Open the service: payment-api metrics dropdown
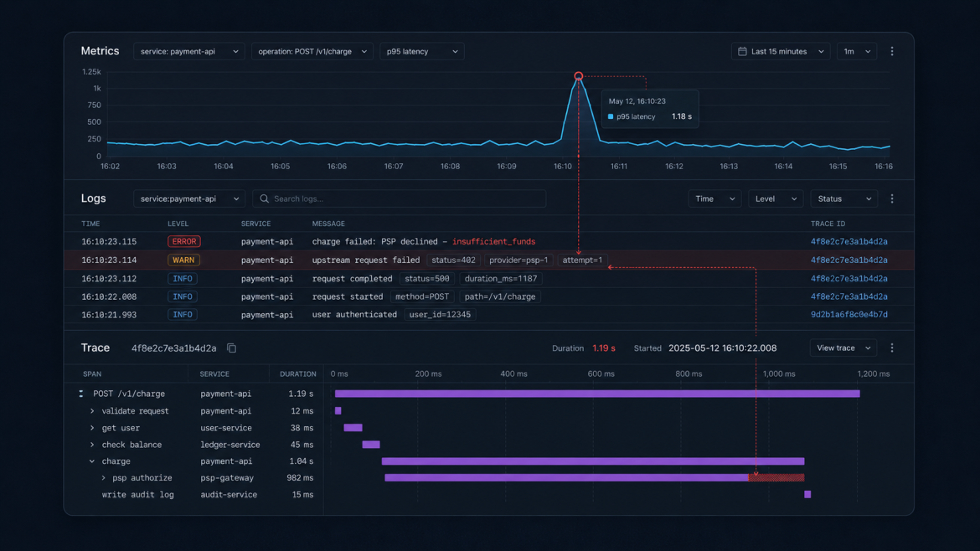This screenshot has width=980, height=551. click(x=188, y=51)
